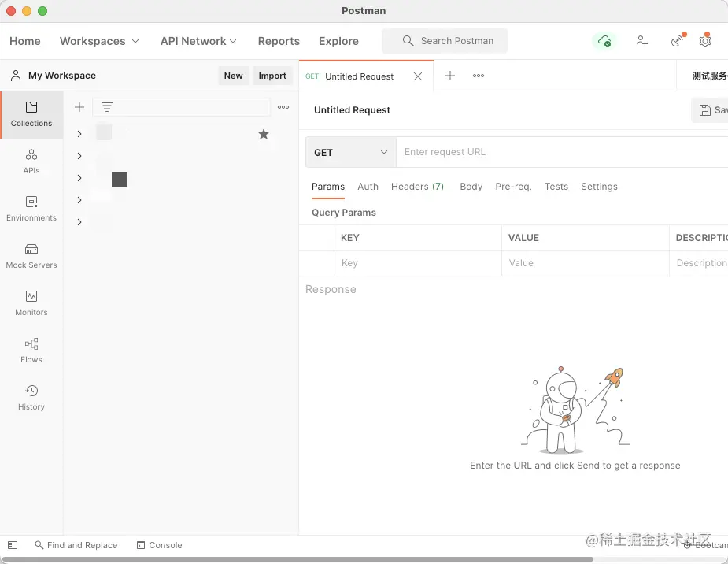
Task: Expand the third collection chevron
Action: [x=79, y=178]
